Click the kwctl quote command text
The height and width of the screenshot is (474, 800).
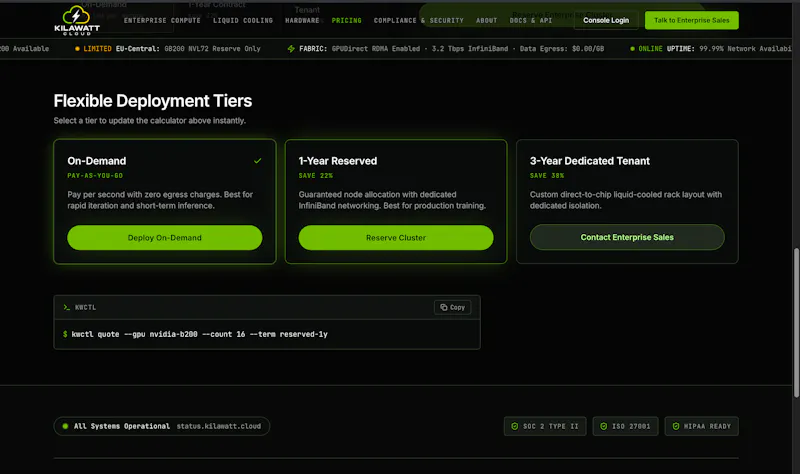(199, 334)
